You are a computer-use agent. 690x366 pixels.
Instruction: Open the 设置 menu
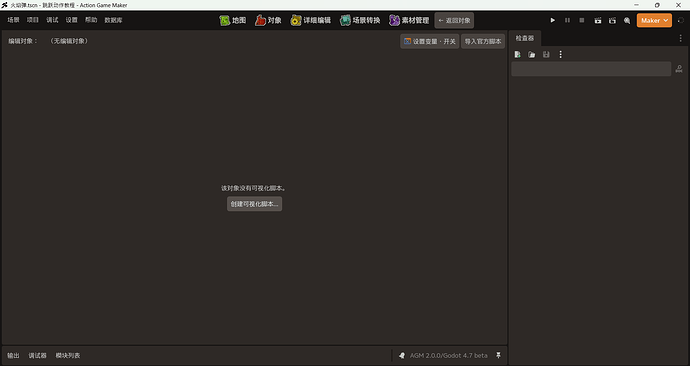tap(71, 20)
